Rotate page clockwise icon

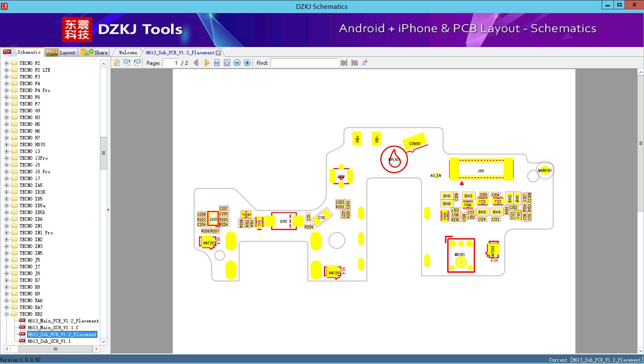pyautogui.click(x=127, y=63)
